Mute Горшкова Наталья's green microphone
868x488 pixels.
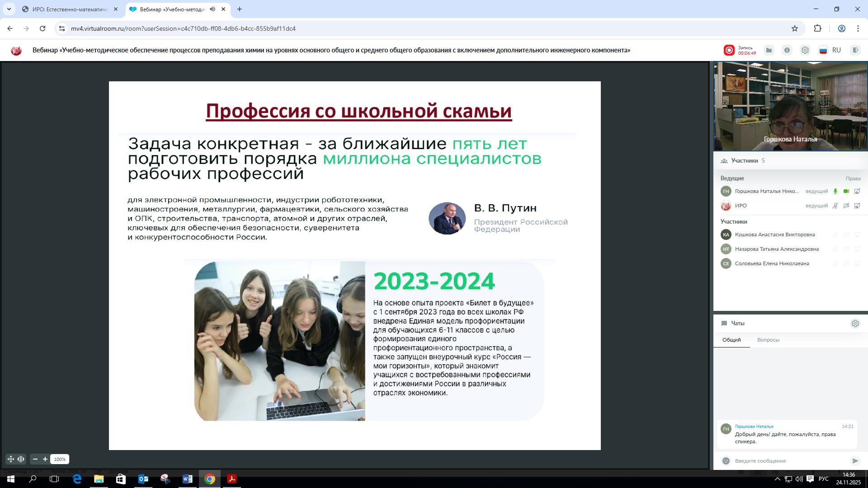[x=835, y=191]
